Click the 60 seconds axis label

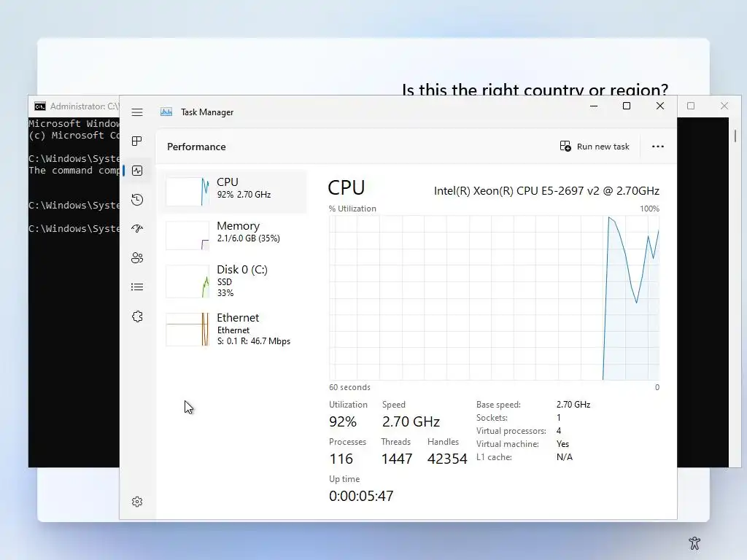349,387
